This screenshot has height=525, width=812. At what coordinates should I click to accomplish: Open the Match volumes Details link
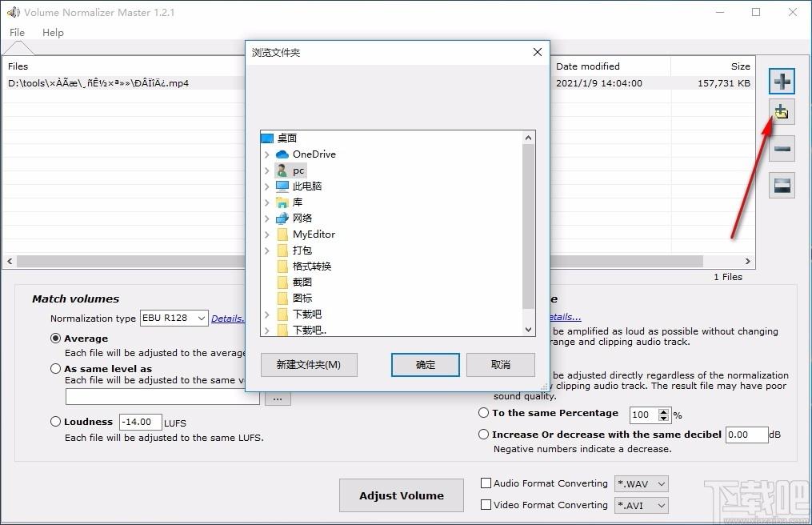(x=227, y=319)
